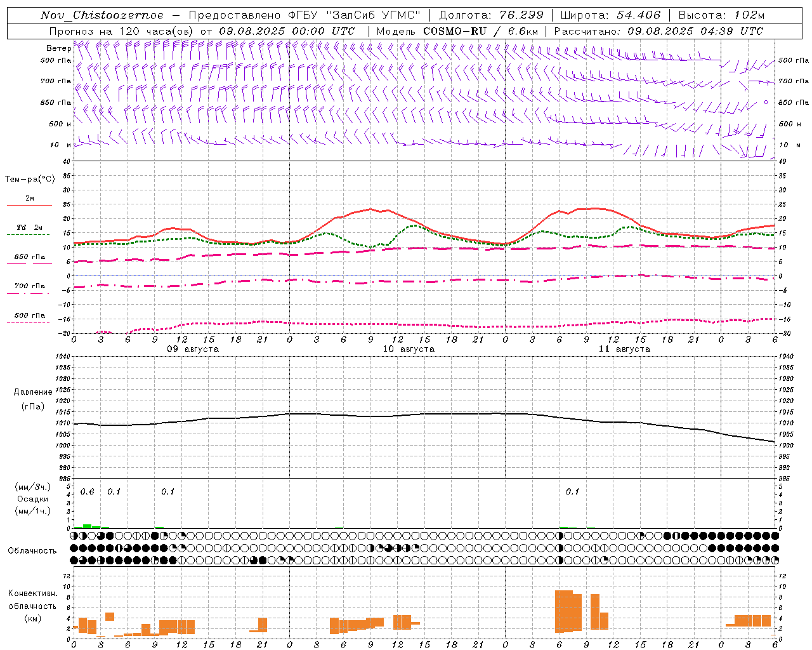Screen dimensions: 812x650
Task: Click the station title Nov_Chistoozernoe
Action: [x=101, y=15]
